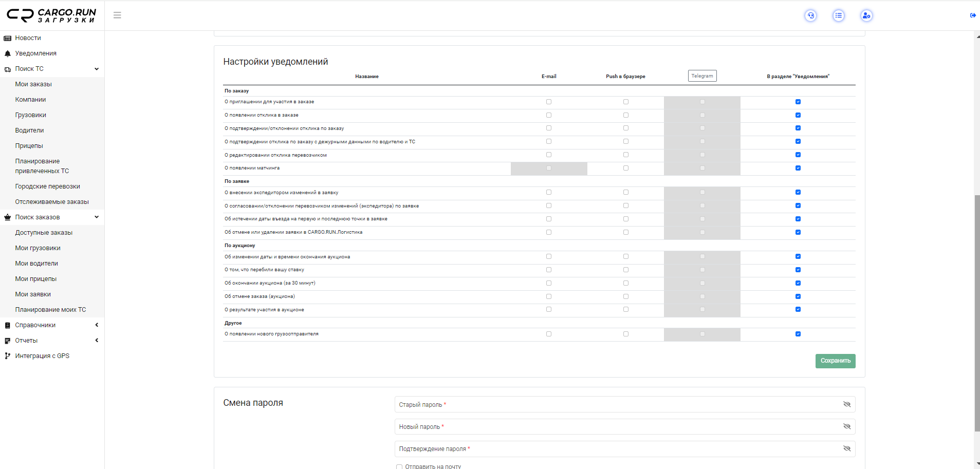This screenshot has height=469, width=980.
Task: Open Новости in the sidebar
Action: [28, 38]
